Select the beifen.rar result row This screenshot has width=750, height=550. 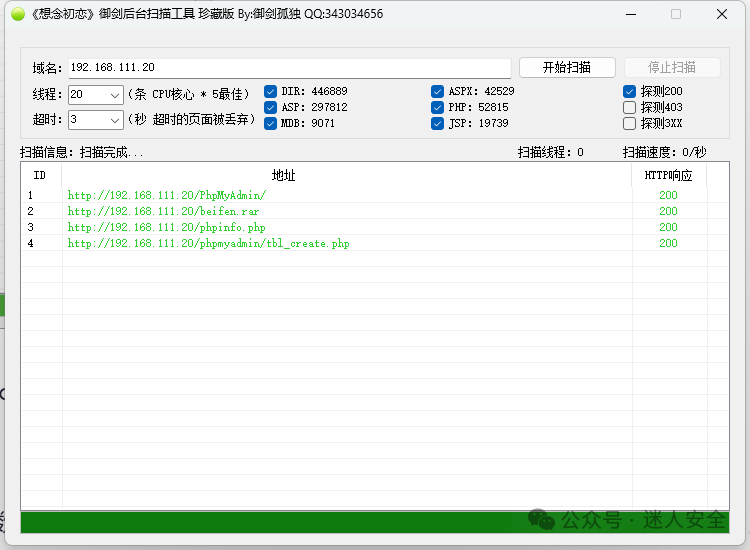click(375, 211)
